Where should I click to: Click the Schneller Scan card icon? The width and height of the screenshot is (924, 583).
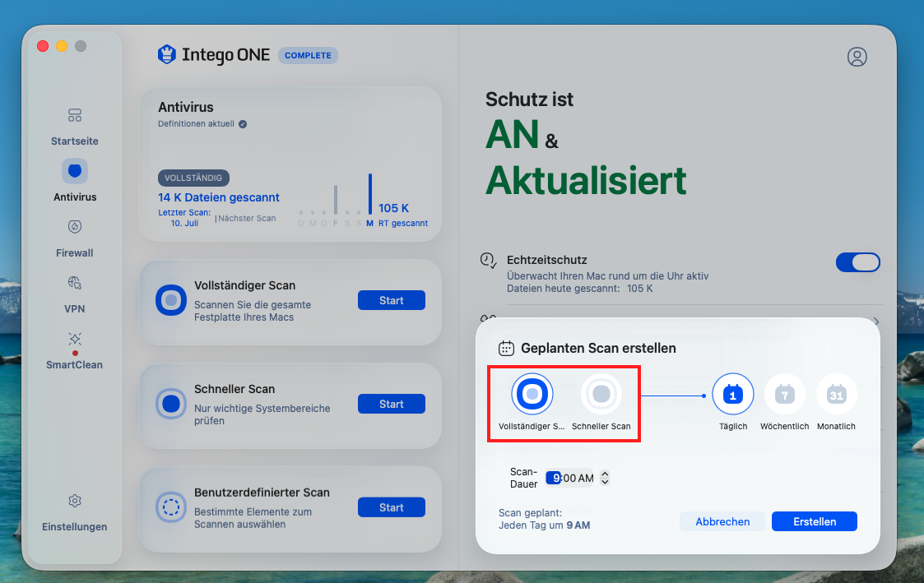(171, 404)
